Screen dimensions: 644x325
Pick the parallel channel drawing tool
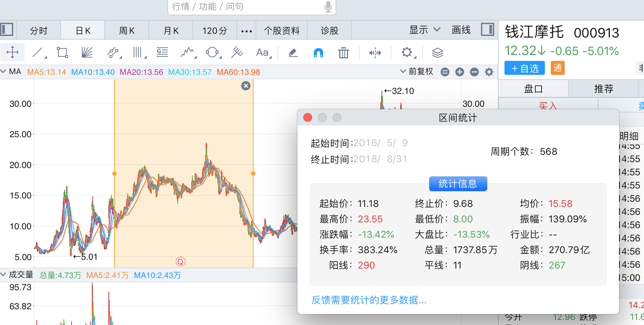point(114,52)
